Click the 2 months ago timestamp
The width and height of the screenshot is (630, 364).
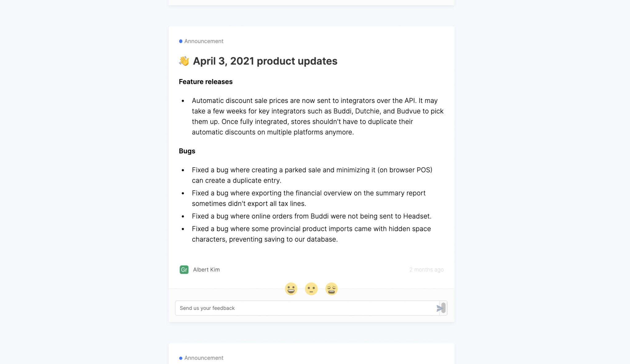(x=426, y=270)
